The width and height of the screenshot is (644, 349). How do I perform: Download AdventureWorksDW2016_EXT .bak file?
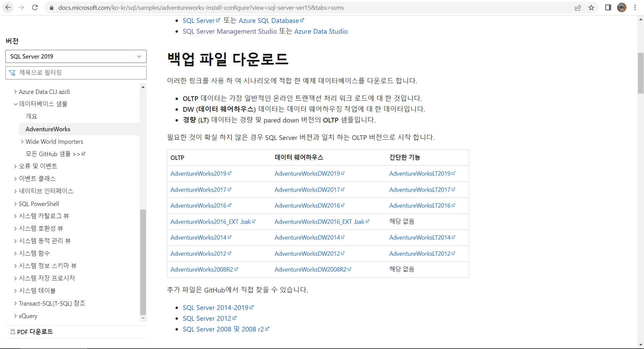click(322, 221)
